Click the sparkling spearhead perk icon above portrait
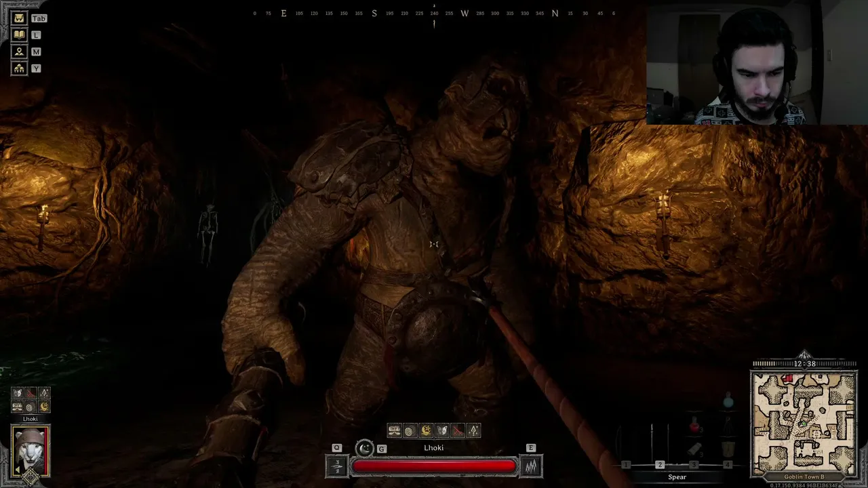868x488 pixels. click(44, 393)
